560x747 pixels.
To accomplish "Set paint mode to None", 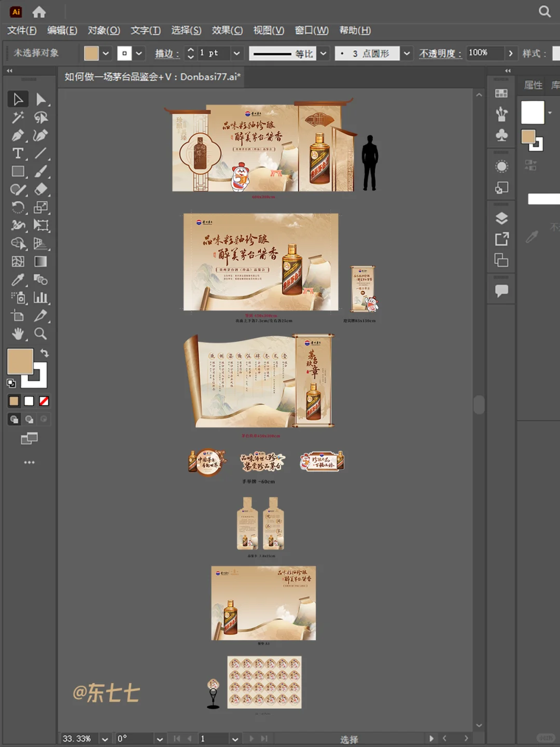I will (44, 401).
